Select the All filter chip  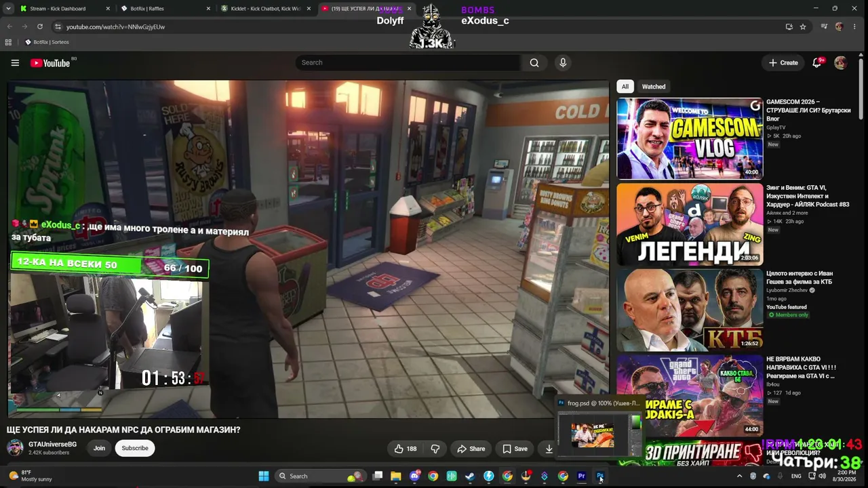pyautogui.click(x=625, y=87)
